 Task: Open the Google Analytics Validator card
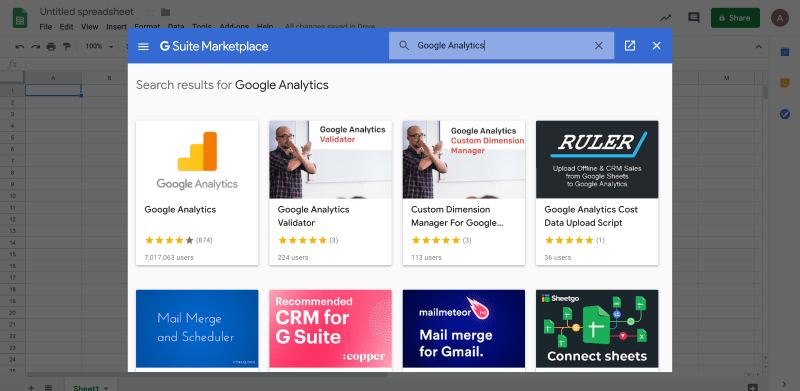pyautogui.click(x=331, y=193)
